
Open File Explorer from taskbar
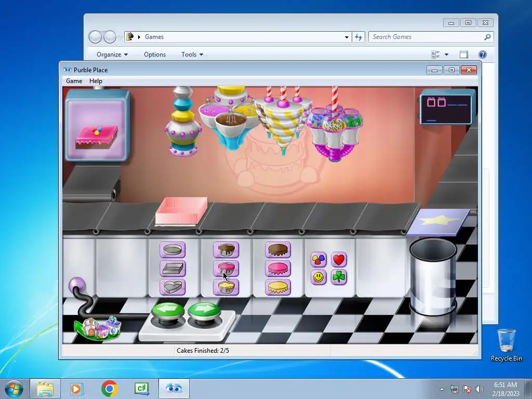pos(45,389)
